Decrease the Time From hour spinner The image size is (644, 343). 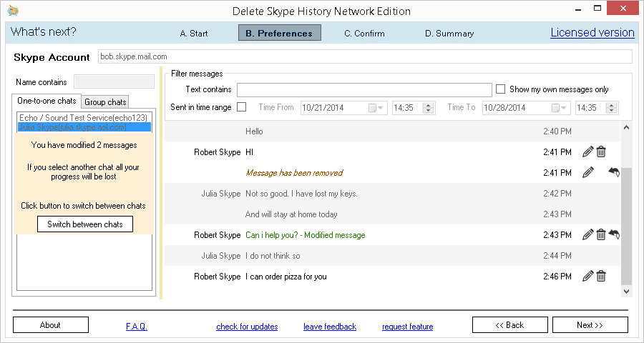429,110
